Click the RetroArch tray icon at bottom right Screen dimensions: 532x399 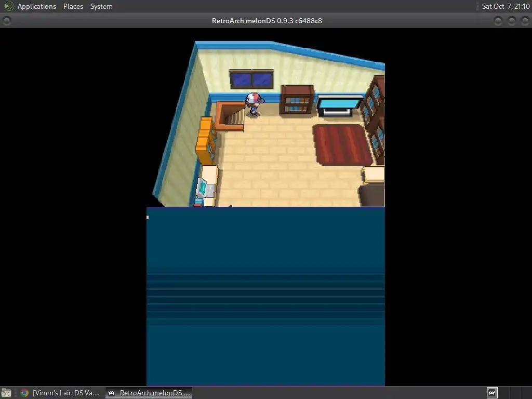coord(492,393)
